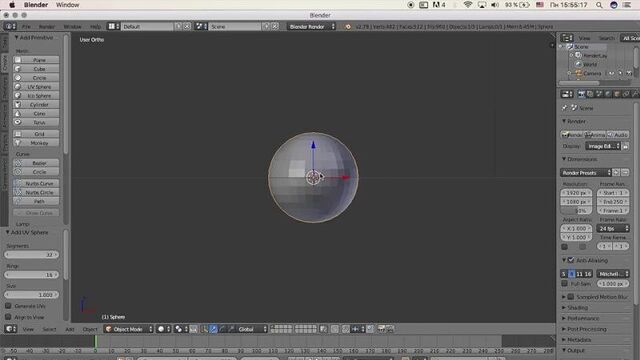Open the Help menu
This screenshot has height=360, width=640.
[96, 27]
